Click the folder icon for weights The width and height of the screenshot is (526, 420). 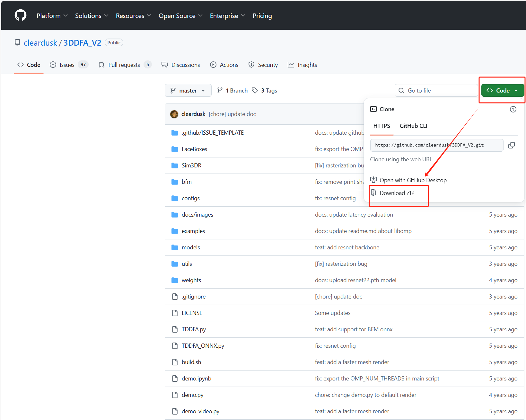(x=175, y=280)
